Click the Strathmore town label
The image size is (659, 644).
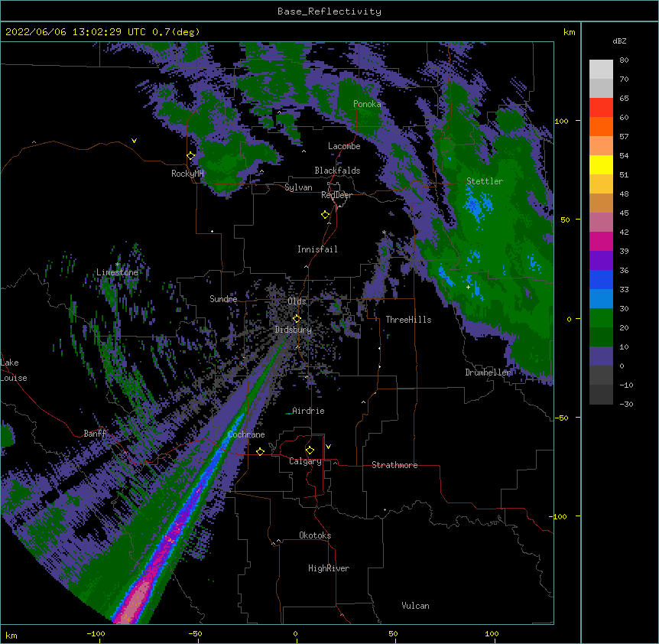click(394, 465)
